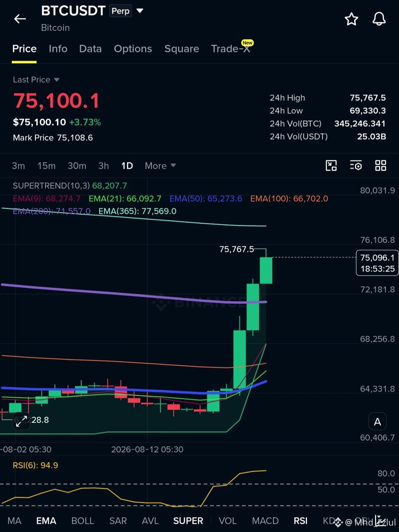399x532 pixels.
Task: Select the 30m timeframe
Action: 77,166
